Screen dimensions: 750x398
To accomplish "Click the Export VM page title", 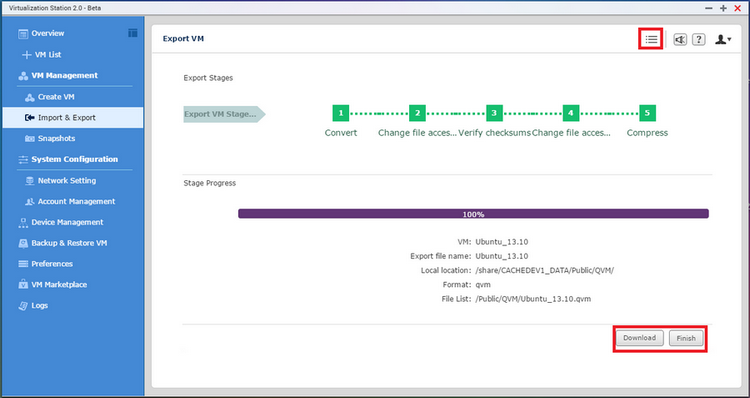I will [183, 39].
